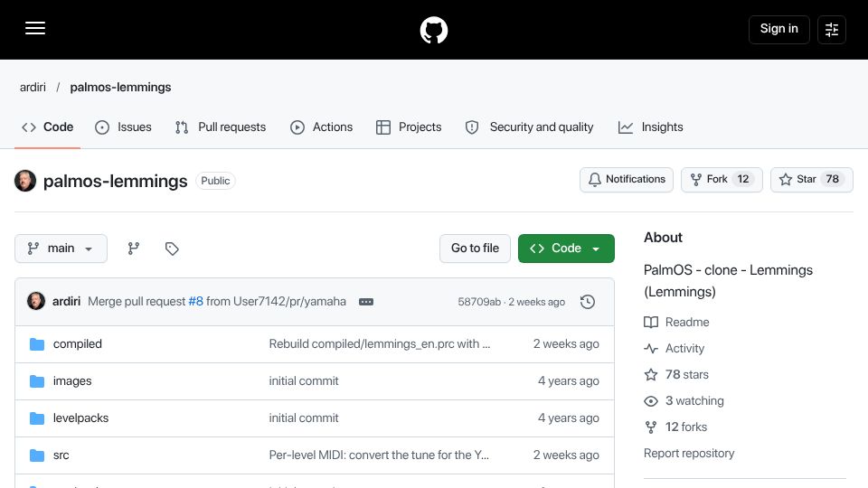Click the src folder icon

[37, 455]
